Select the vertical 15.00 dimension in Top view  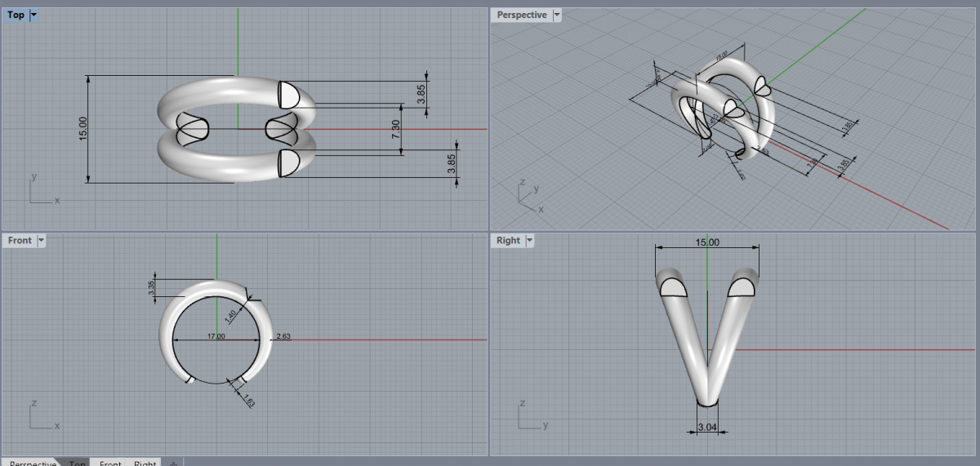pos(82,129)
